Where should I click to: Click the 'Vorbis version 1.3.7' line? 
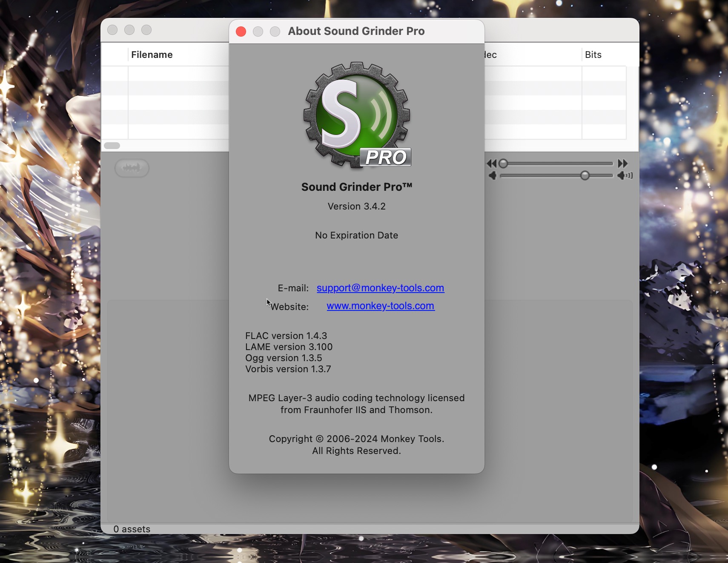(x=288, y=369)
